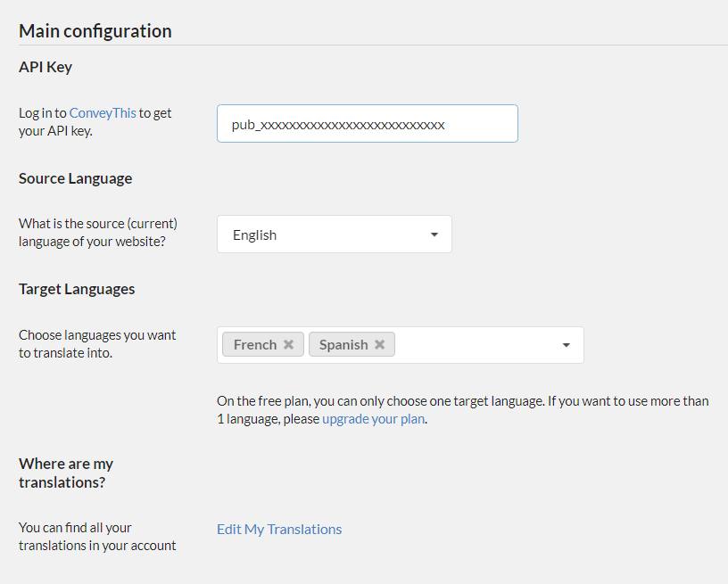728x584 pixels.
Task: Click the Where are my translations heading
Action: pos(66,473)
